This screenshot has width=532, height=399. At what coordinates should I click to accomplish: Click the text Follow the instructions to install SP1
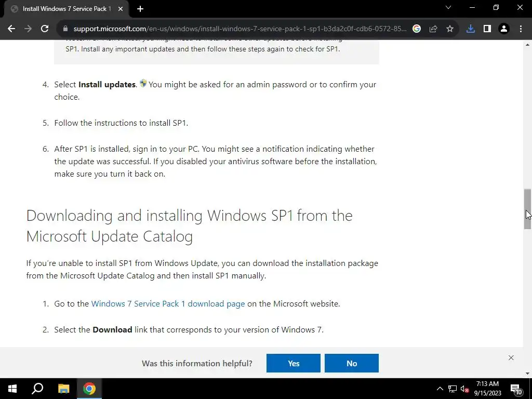click(x=121, y=123)
